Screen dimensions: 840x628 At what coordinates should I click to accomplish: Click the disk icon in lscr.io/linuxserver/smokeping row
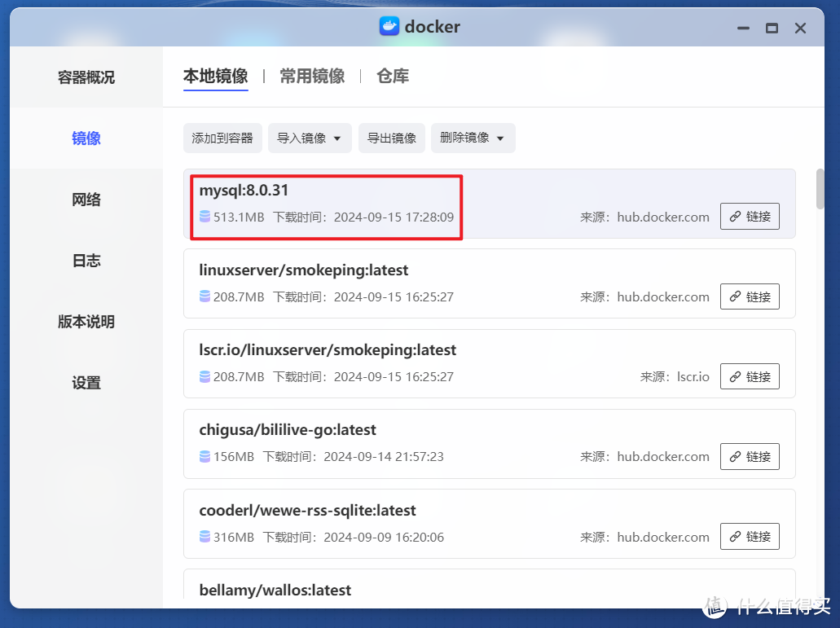(205, 376)
